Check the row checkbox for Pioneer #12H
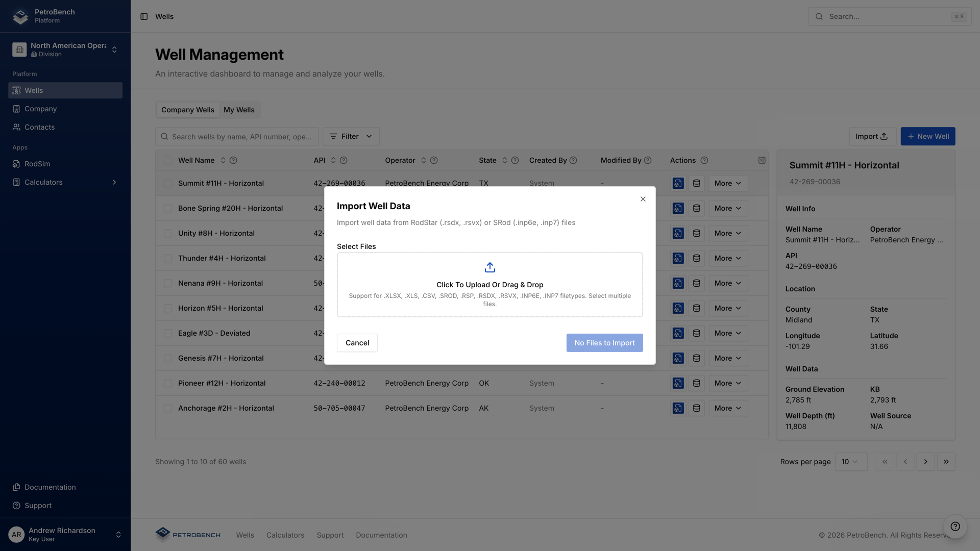Image resolution: width=980 pixels, height=551 pixels. click(168, 383)
